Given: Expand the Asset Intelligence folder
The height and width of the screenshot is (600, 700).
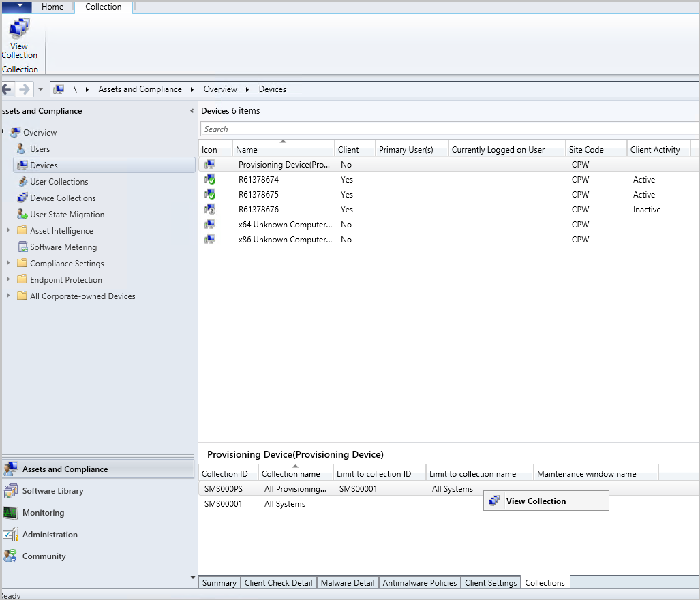Looking at the screenshot, I should [7, 230].
